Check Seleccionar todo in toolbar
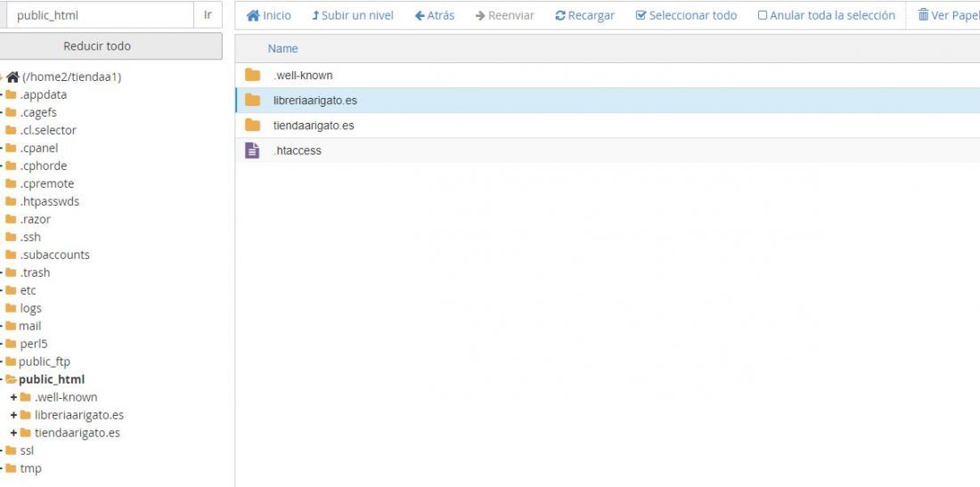Image resolution: width=980 pixels, height=487 pixels. (x=686, y=16)
